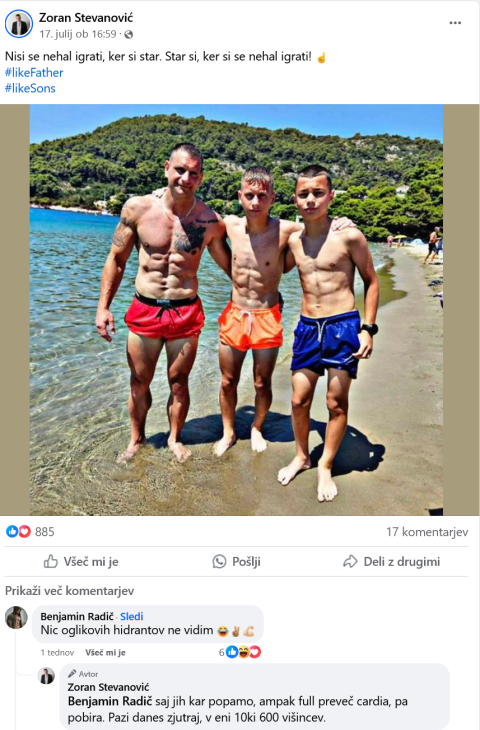Open the #likeSons hashtag

coord(30,88)
